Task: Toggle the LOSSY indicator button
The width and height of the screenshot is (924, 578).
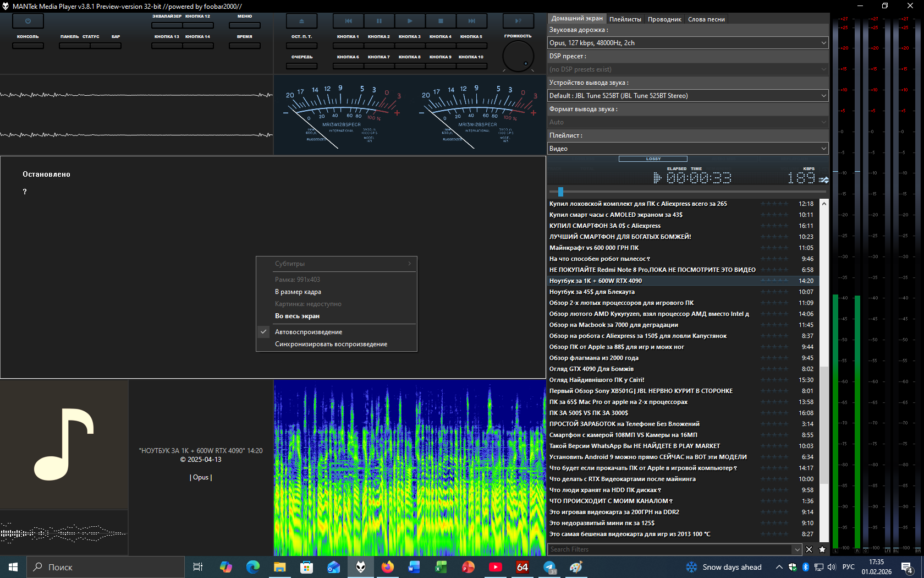Action: [x=653, y=159]
